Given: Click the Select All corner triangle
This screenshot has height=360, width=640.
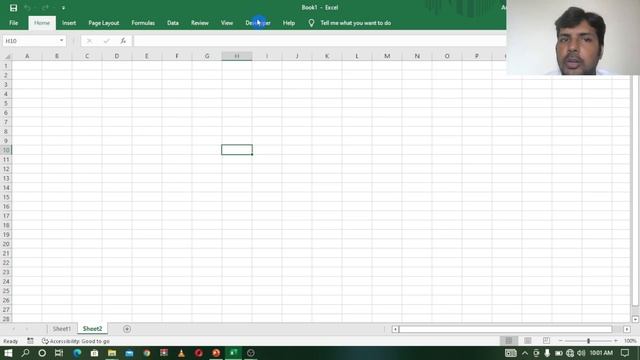Looking at the screenshot, I should click(x=7, y=56).
